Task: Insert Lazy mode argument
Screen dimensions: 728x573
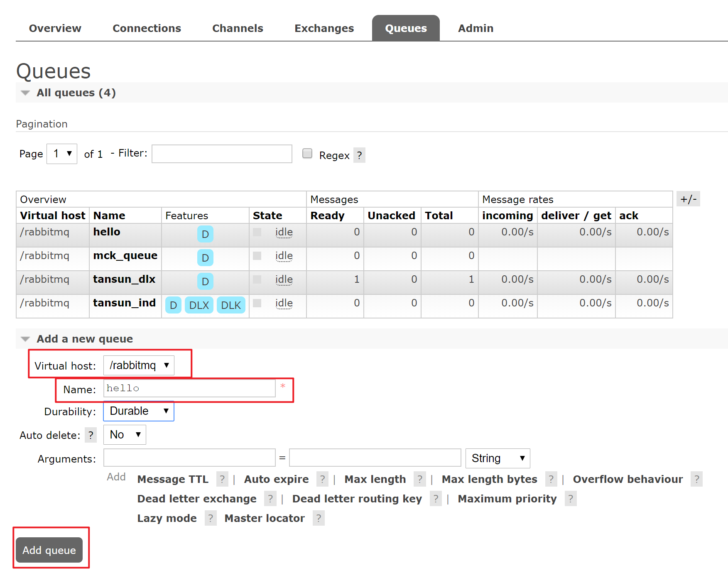Action: [x=167, y=518]
